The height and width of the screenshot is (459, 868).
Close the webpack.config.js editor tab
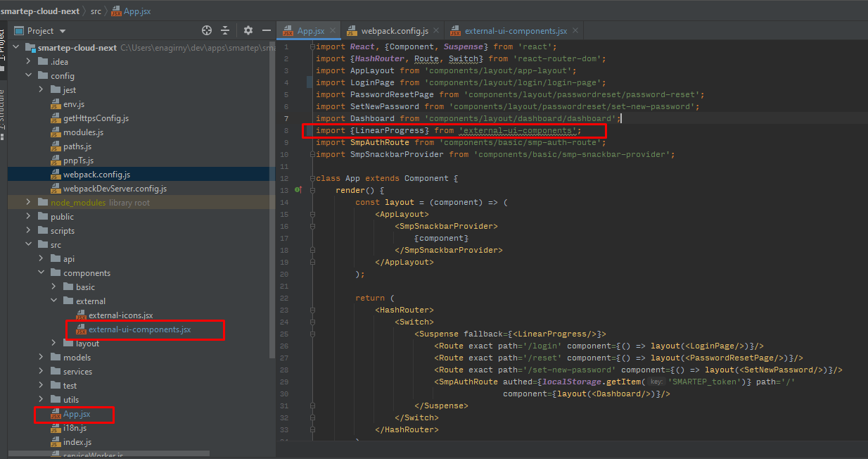[x=437, y=31]
